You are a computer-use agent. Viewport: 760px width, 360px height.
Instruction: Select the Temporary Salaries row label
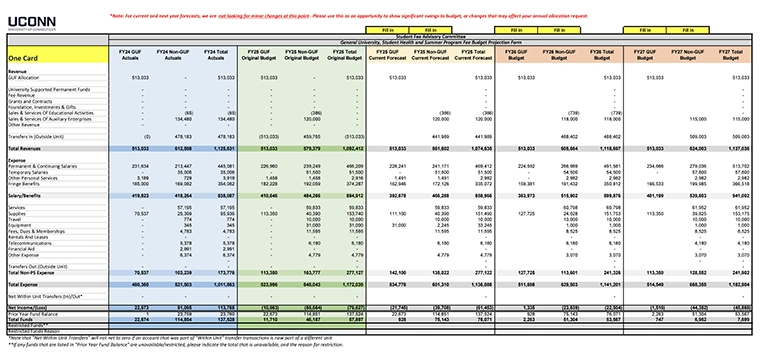coord(28,172)
